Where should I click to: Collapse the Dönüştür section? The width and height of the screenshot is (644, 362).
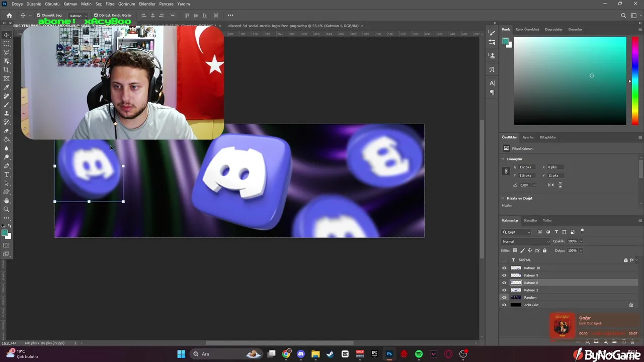tap(503, 159)
